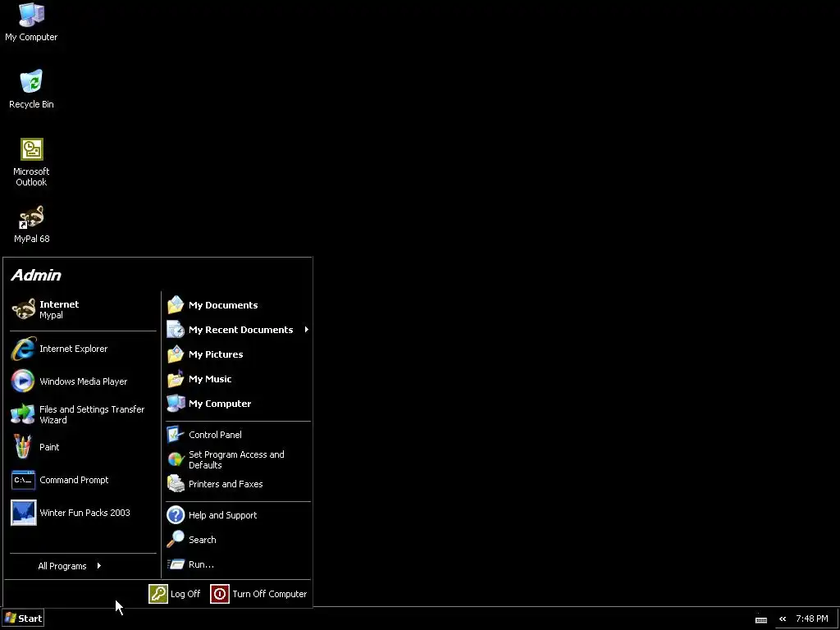
Task: Click My Recent Documents label
Action: click(x=240, y=330)
